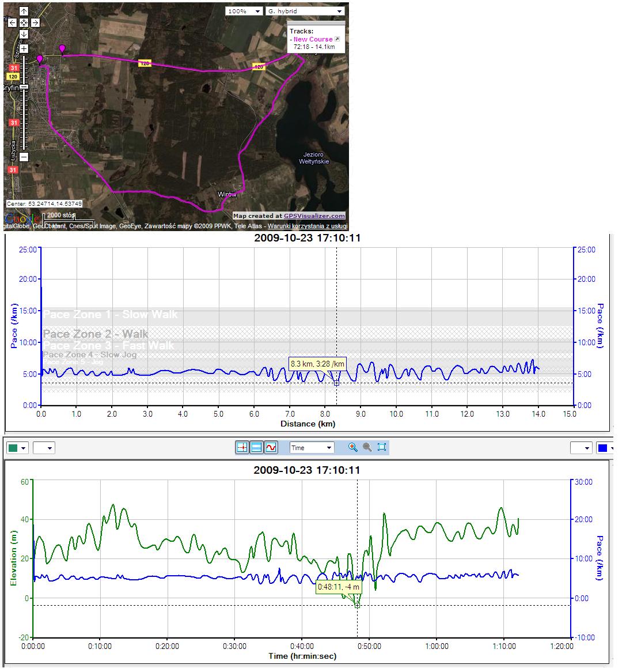Pan the map right with arrow button

tap(35, 23)
